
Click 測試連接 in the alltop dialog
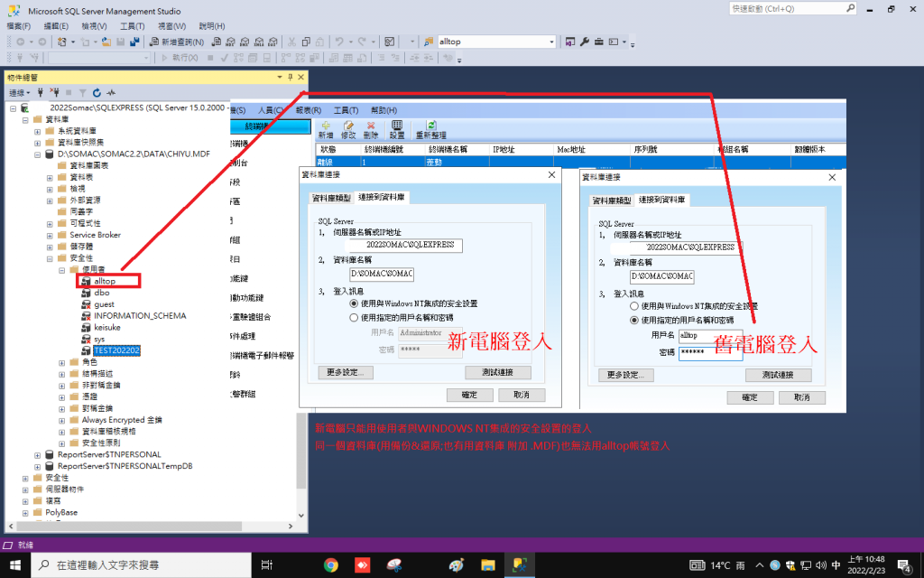779,375
